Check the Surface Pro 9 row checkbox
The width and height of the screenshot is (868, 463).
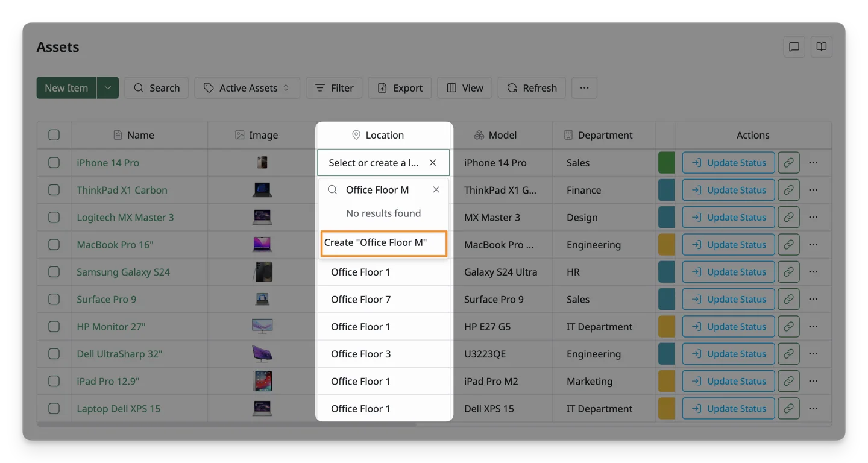[x=54, y=299]
